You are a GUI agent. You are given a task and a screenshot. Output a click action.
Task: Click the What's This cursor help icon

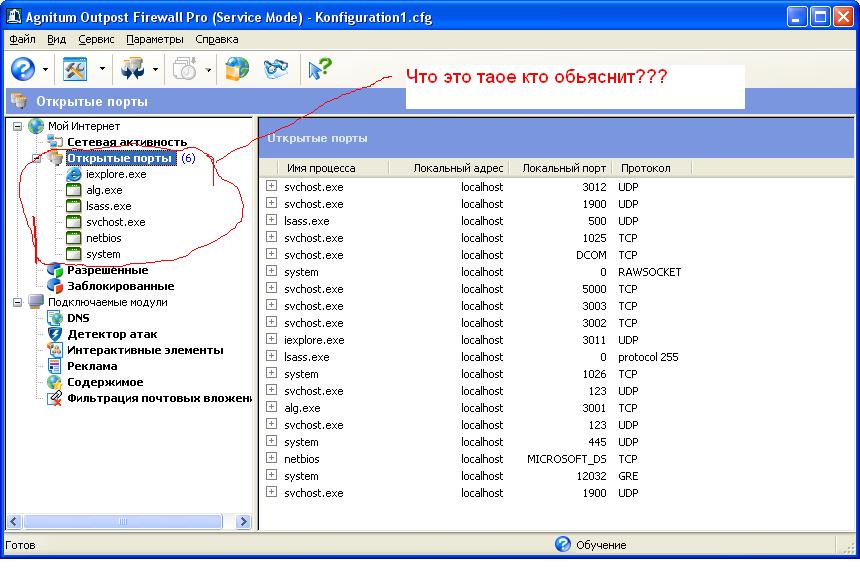click(x=320, y=69)
